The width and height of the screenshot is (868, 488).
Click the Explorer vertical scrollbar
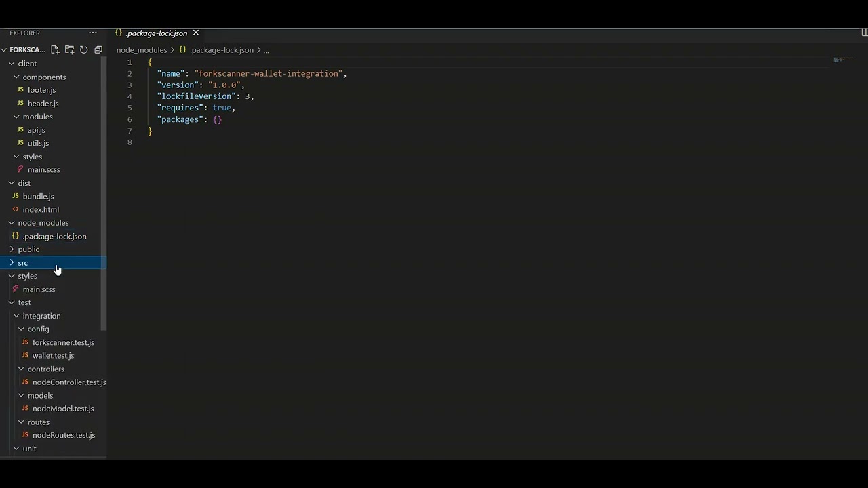[104, 193]
